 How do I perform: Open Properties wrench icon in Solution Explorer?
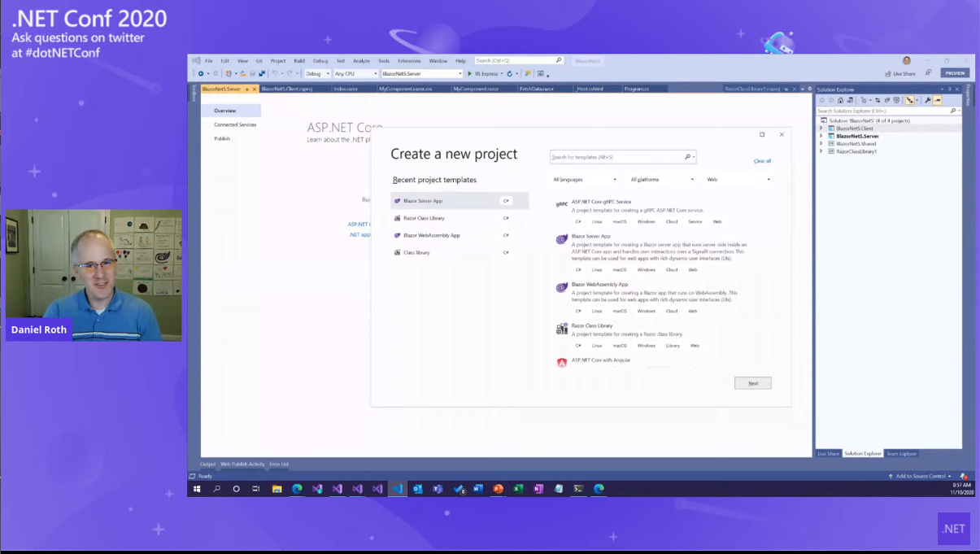point(928,100)
